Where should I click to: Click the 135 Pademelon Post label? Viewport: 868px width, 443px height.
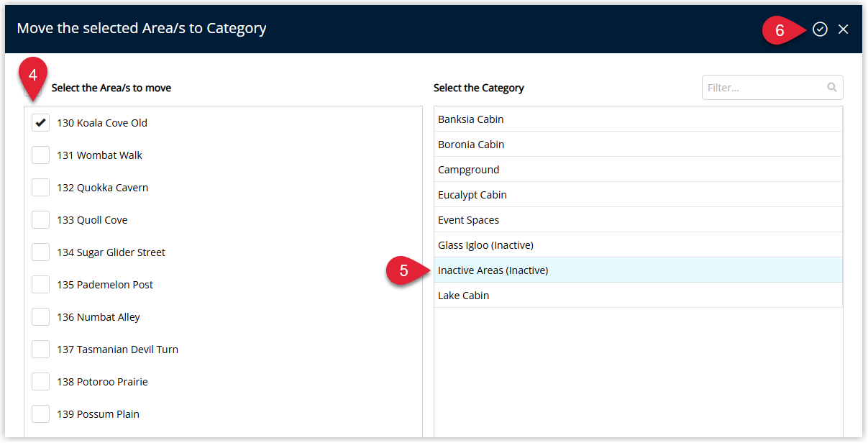(105, 285)
